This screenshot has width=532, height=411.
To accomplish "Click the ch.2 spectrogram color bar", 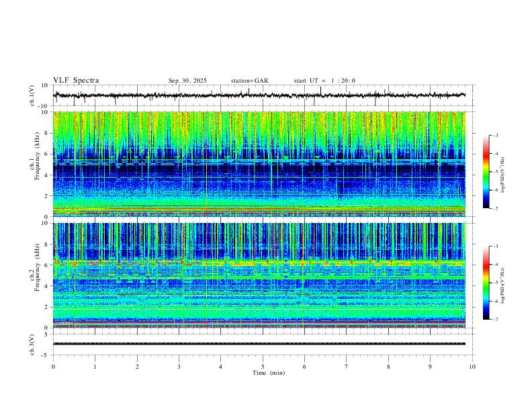I will coord(486,283).
